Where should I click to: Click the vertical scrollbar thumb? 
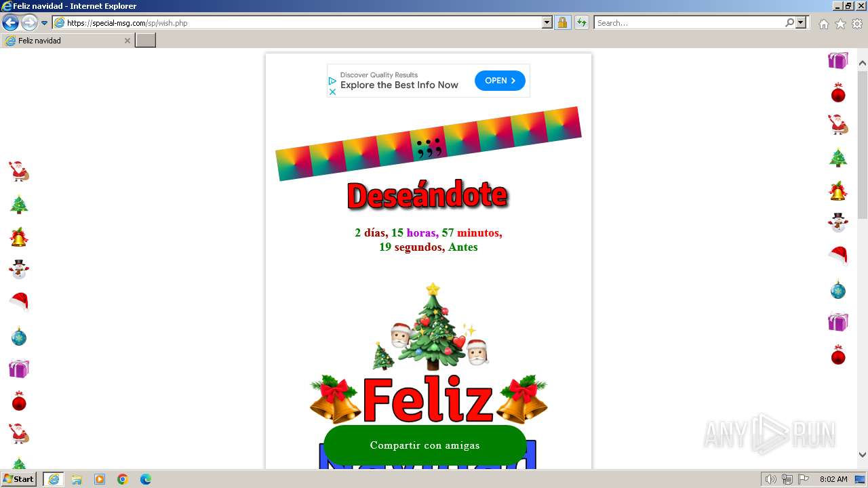863,144
